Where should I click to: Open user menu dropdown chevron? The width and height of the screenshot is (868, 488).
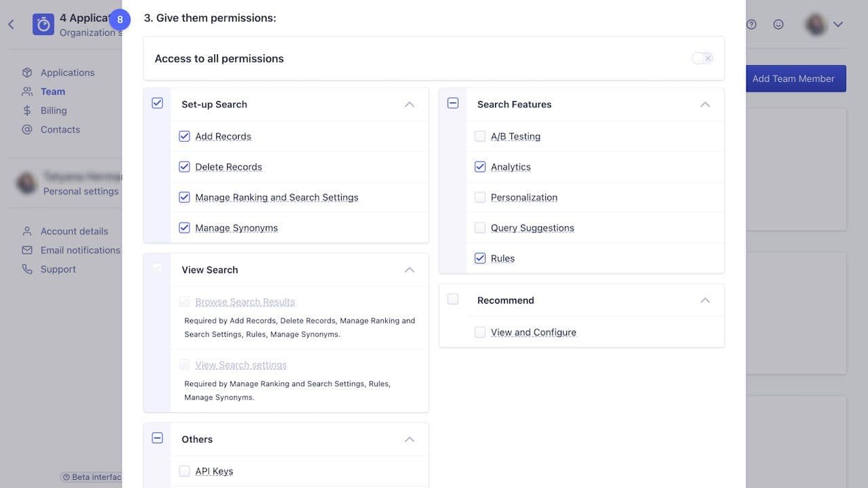coord(838,24)
